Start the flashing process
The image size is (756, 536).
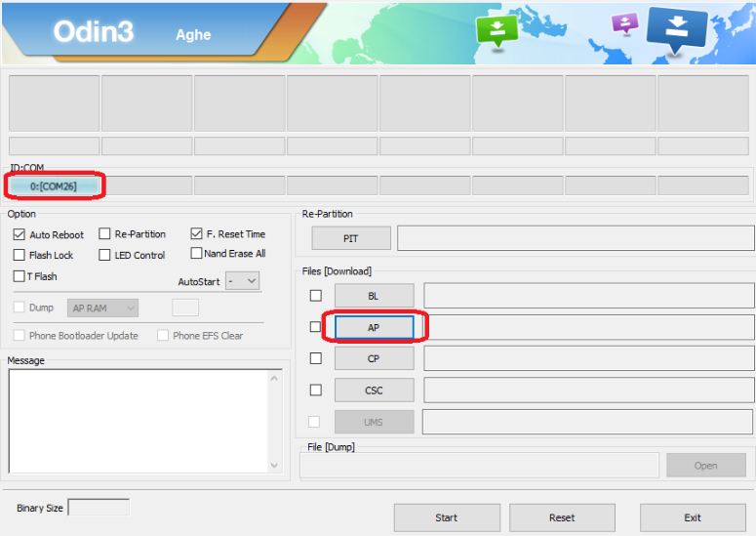tap(447, 517)
